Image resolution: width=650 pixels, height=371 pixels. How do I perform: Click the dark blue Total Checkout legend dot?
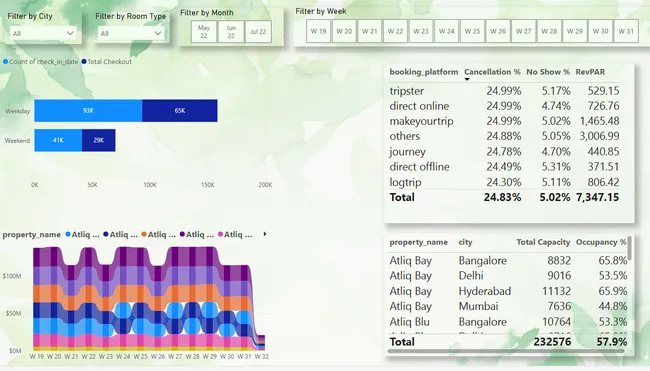[x=84, y=62]
